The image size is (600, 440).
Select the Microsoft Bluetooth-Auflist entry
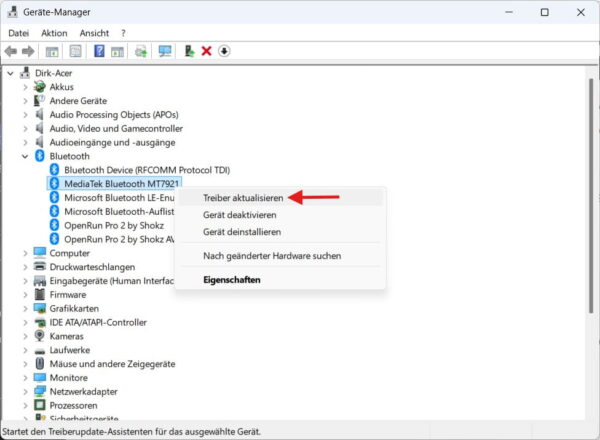(x=119, y=211)
